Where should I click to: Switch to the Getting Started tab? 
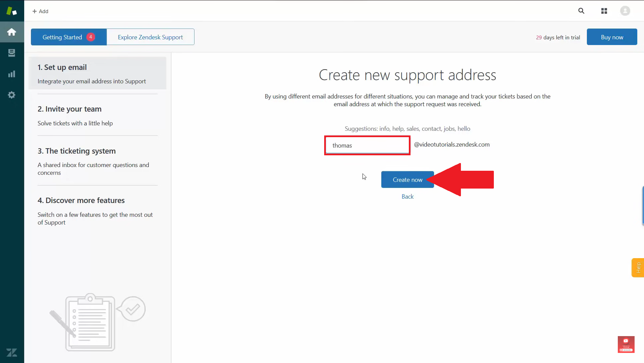[x=69, y=37]
